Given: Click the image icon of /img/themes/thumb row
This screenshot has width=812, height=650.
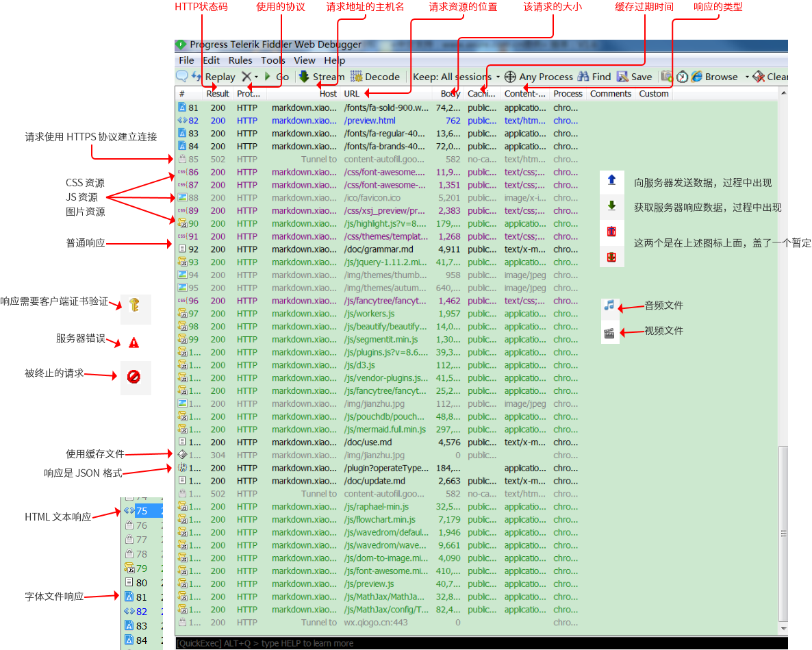Looking at the screenshot, I should (182, 275).
